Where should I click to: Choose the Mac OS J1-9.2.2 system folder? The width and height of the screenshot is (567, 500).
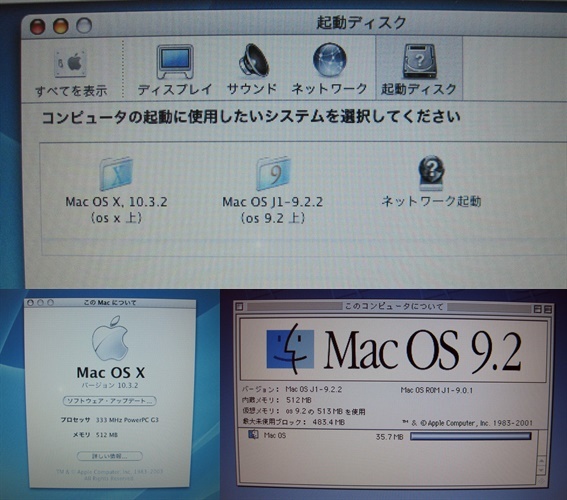click(x=273, y=174)
